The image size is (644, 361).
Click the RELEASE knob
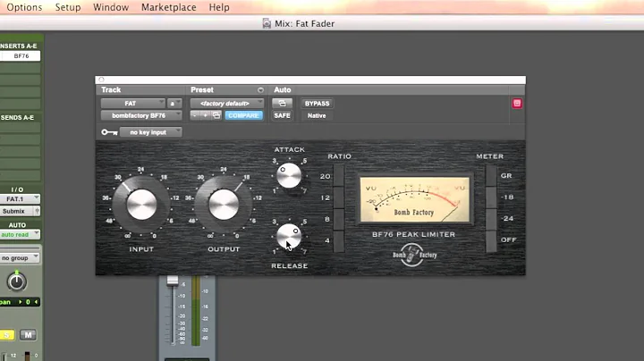(x=289, y=236)
